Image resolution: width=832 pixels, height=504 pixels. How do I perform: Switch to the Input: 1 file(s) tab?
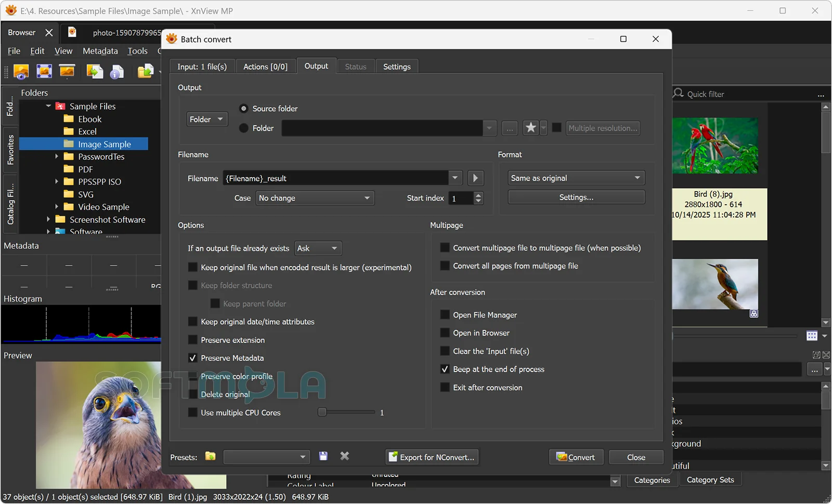202,67
